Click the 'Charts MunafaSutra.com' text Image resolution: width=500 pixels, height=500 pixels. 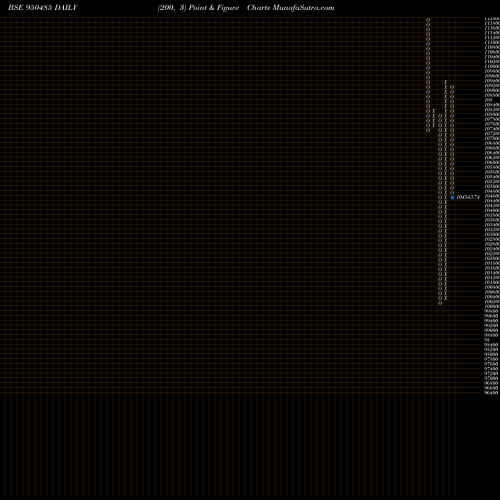coord(291,8)
